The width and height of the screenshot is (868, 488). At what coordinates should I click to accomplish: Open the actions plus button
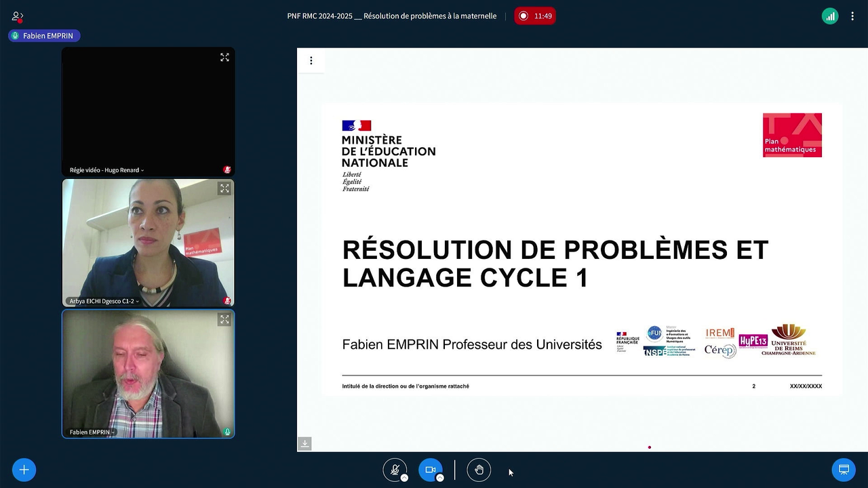coord(24,469)
